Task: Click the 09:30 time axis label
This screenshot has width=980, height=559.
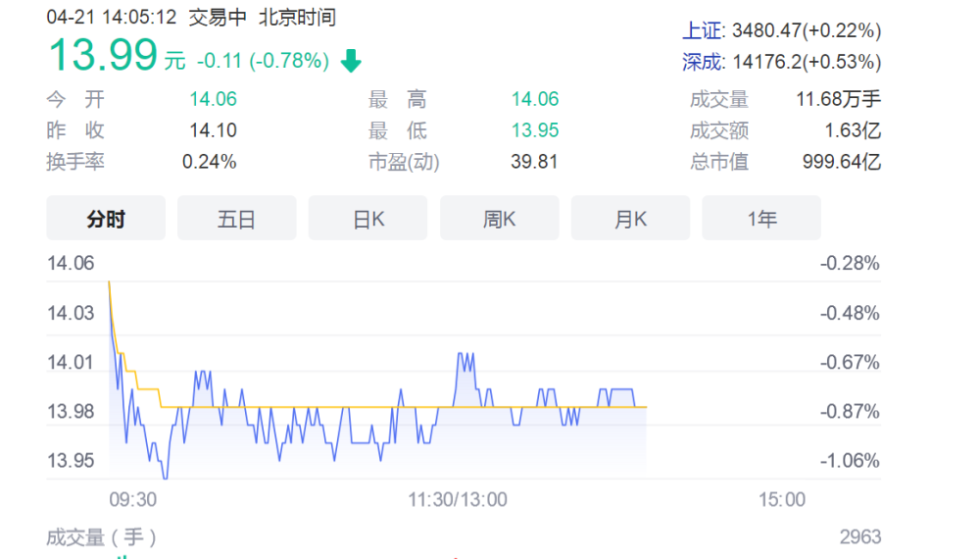Action: [132, 499]
